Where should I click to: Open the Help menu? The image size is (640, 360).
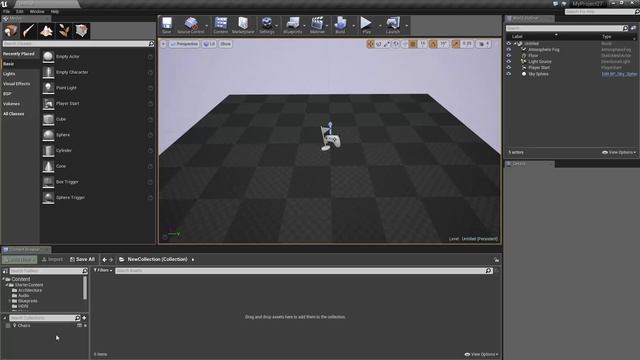(x=54, y=11)
